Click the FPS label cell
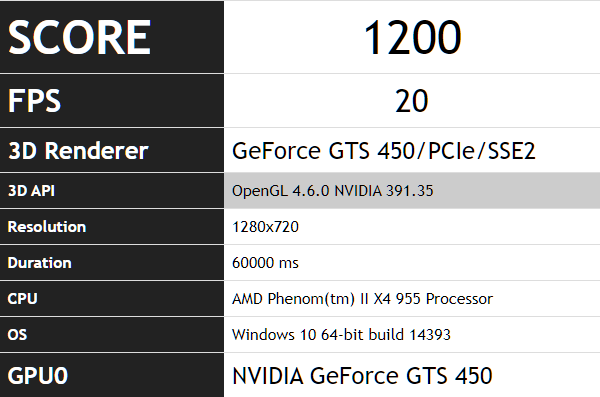 (112, 101)
